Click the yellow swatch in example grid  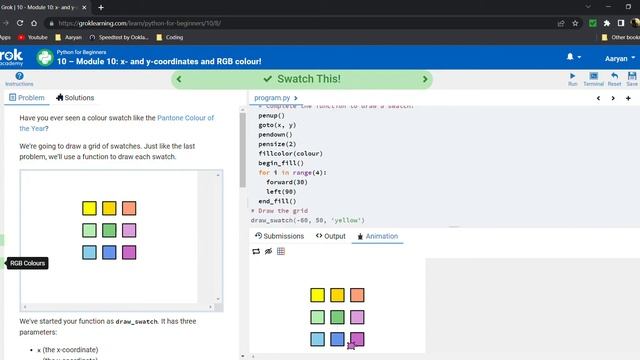(89, 208)
